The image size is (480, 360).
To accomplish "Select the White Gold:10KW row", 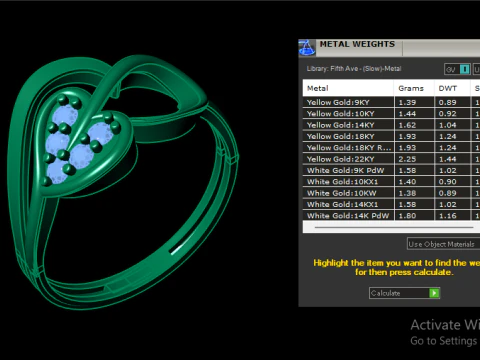I will [x=391, y=193].
